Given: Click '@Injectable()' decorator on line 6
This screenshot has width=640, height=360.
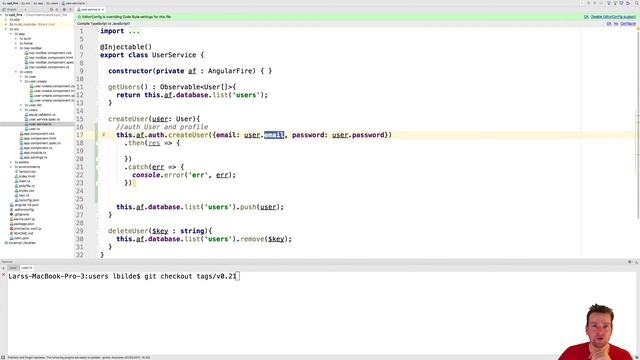Looking at the screenshot, I should coord(126,47).
